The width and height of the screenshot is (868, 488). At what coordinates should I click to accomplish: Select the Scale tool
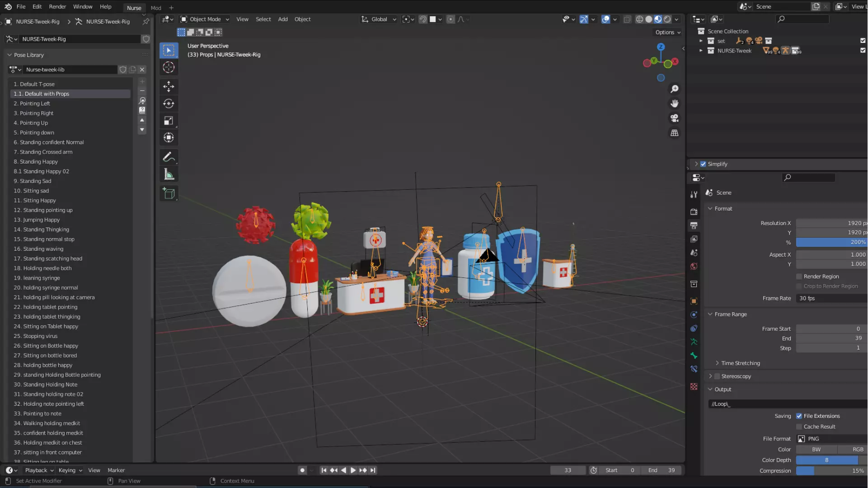pos(169,121)
